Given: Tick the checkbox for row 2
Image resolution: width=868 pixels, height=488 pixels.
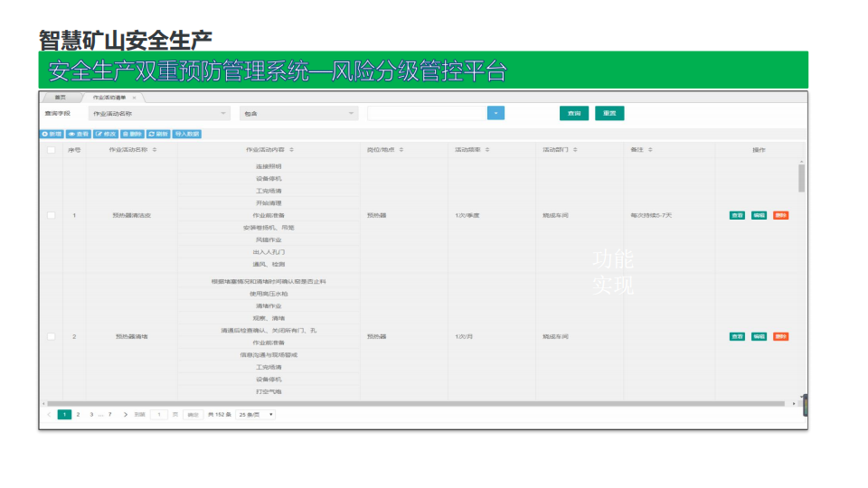Looking at the screenshot, I should pyautogui.click(x=51, y=336).
